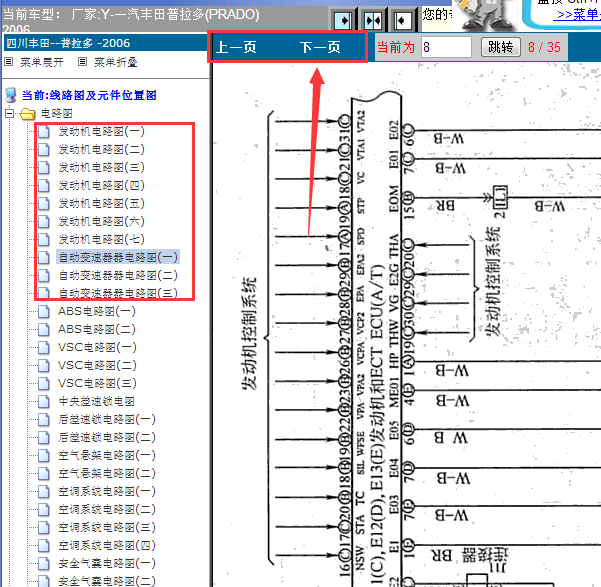Click the page icon beside 发动机电路图(七)
601x587 pixels.
(44, 240)
